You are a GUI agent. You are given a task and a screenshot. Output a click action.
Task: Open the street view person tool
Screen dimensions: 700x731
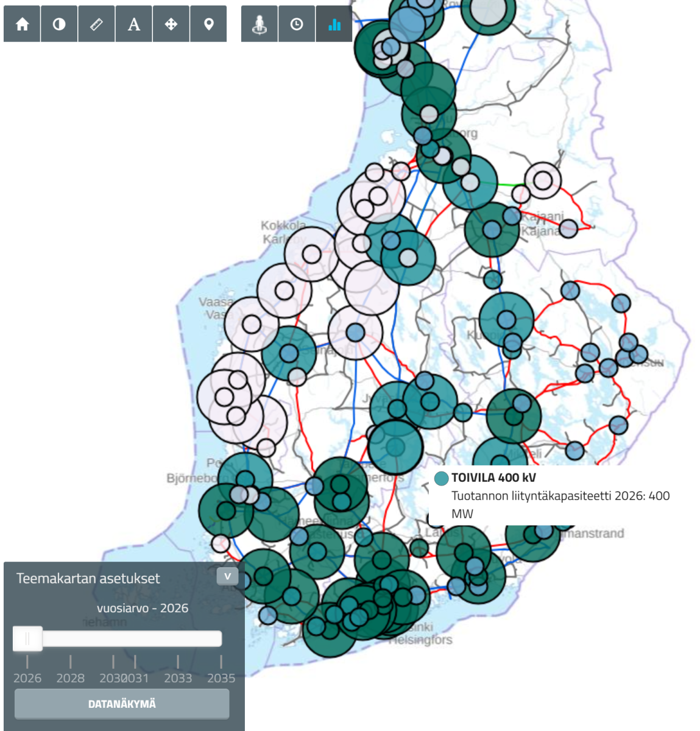[x=260, y=24]
